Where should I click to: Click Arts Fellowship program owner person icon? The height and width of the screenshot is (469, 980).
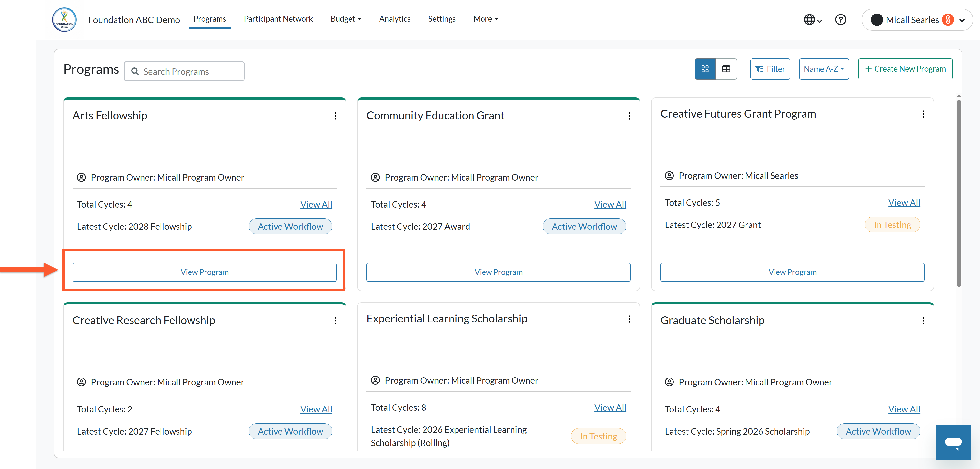[x=81, y=177]
